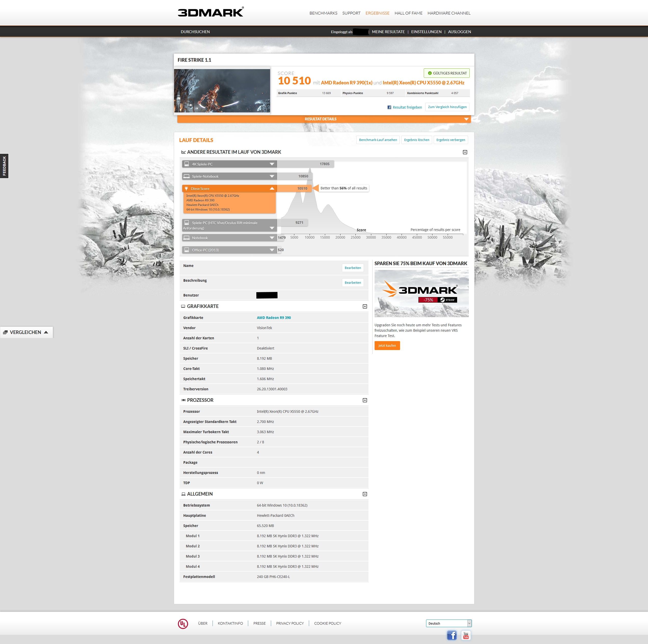Collapse the Grafikkarte section toggle icon
Screen dimensions: 648x644
coord(365,306)
